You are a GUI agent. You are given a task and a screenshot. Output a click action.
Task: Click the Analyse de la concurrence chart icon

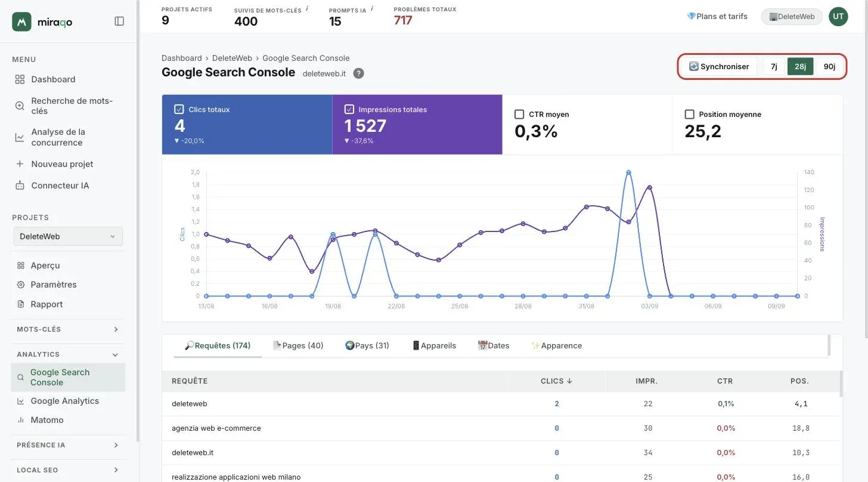click(x=20, y=137)
